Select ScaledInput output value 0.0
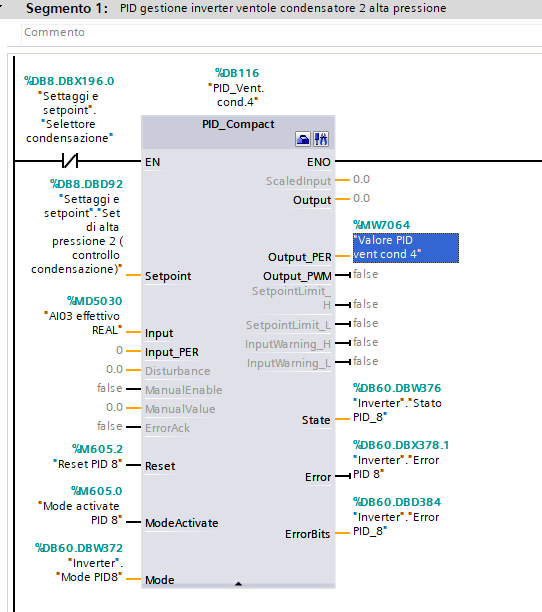Viewport: 542px width, 612px height. pyautogui.click(x=361, y=180)
